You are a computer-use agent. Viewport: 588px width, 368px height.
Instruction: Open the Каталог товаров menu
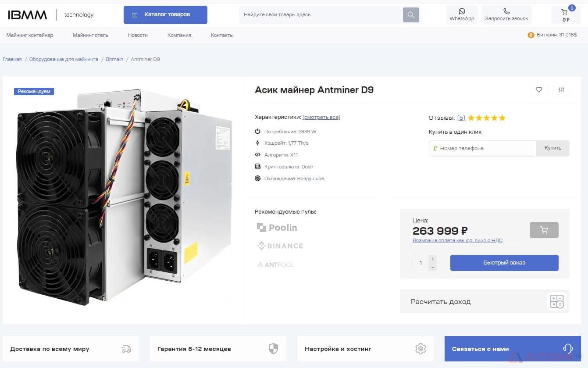click(x=165, y=15)
